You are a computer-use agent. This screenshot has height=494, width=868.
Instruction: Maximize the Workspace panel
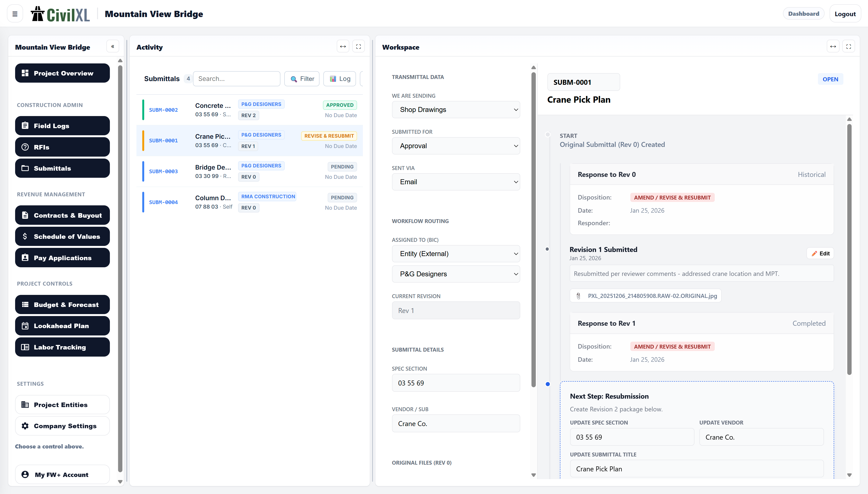tap(848, 46)
